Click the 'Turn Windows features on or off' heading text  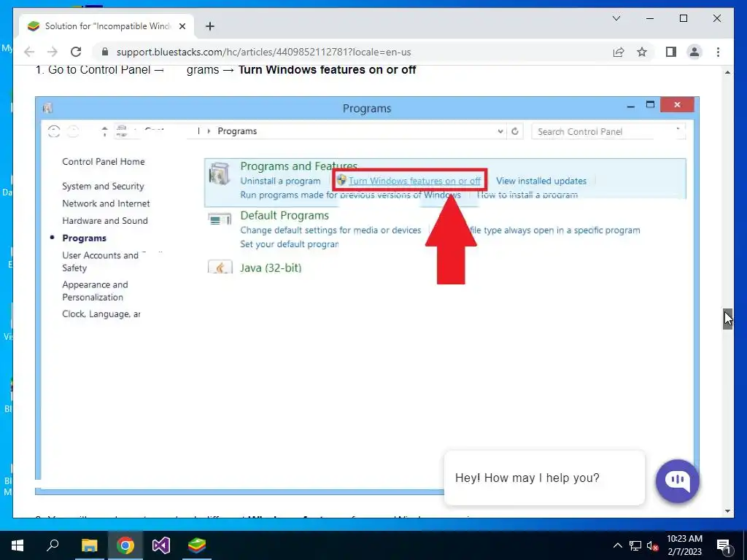coord(328,70)
